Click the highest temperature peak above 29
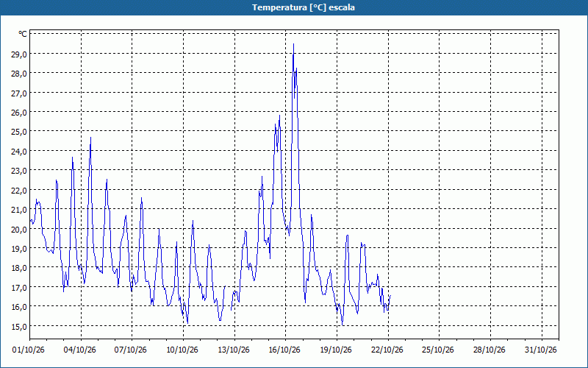The width and height of the screenshot is (588, 368). pyautogui.click(x=293, y=44)
